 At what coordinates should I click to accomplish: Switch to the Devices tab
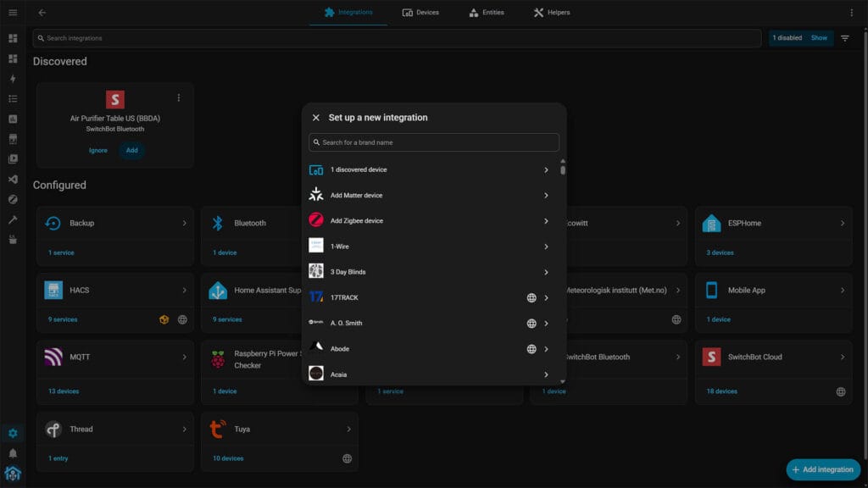pyautogui.click(x=420, y=12)
